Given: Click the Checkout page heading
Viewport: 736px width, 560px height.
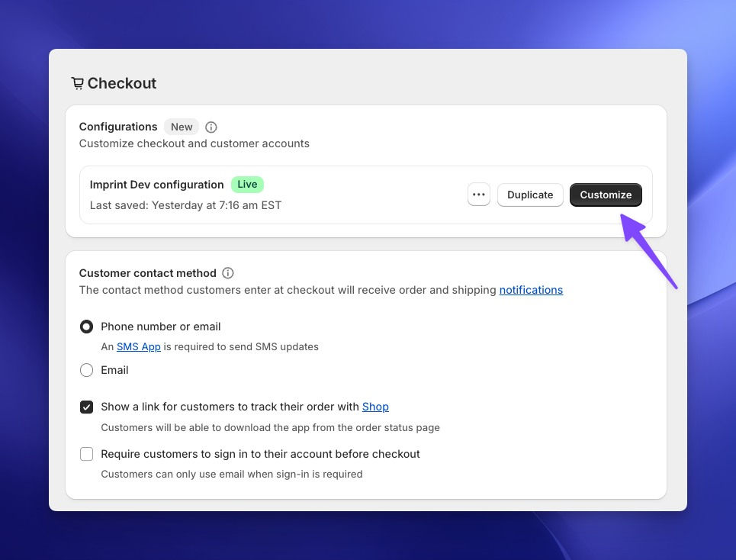Looking at the screenshot, I should (121, 82).
